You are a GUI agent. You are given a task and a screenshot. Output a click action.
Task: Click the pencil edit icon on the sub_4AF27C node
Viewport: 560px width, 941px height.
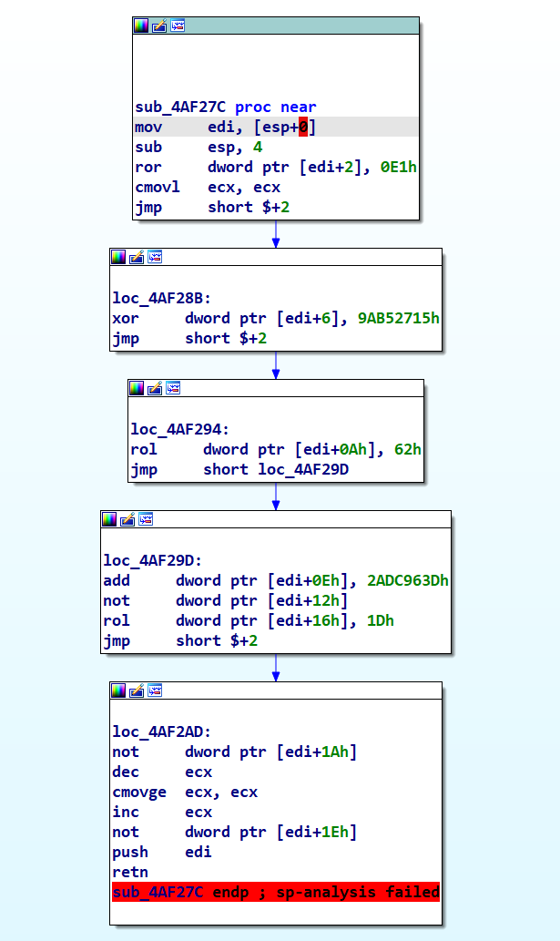point(158,26)
